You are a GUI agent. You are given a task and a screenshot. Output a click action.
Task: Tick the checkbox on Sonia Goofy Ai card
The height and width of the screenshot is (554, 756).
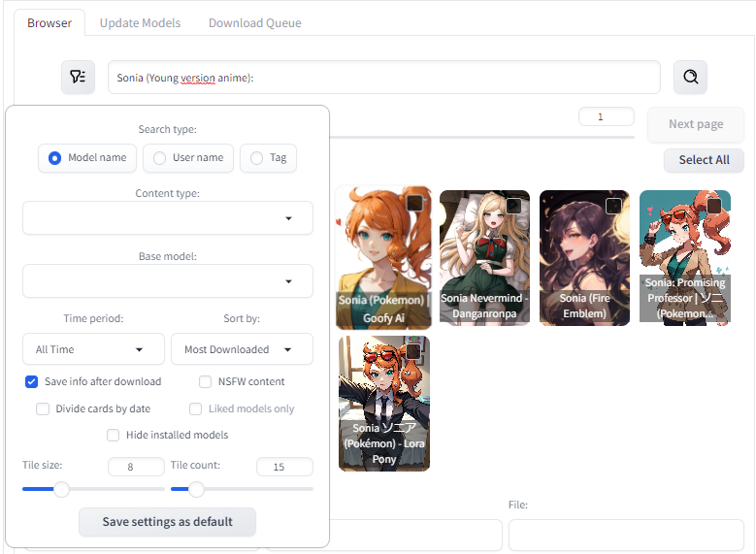point(414,203)
